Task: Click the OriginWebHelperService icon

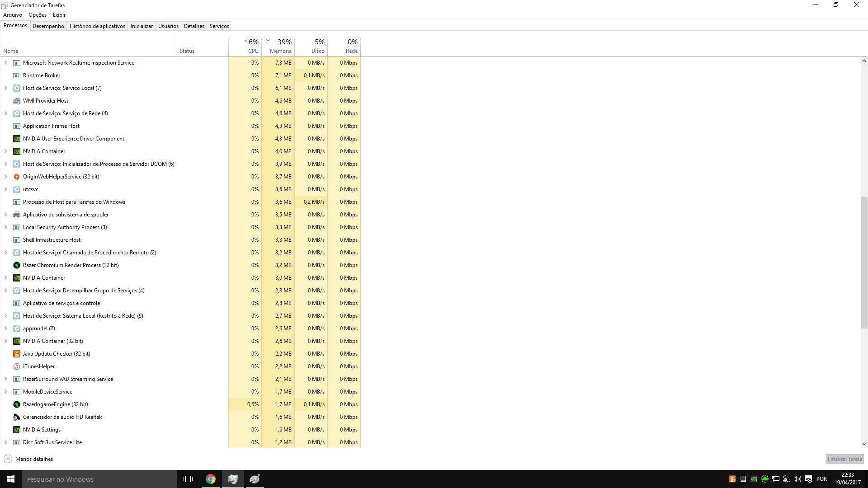Action: pos(17,177)
